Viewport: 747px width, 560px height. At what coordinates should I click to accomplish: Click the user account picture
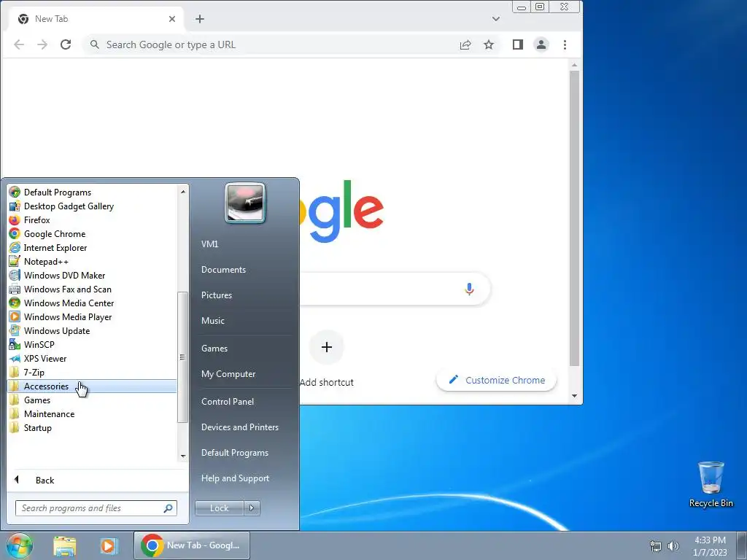[x=245, y=203]
